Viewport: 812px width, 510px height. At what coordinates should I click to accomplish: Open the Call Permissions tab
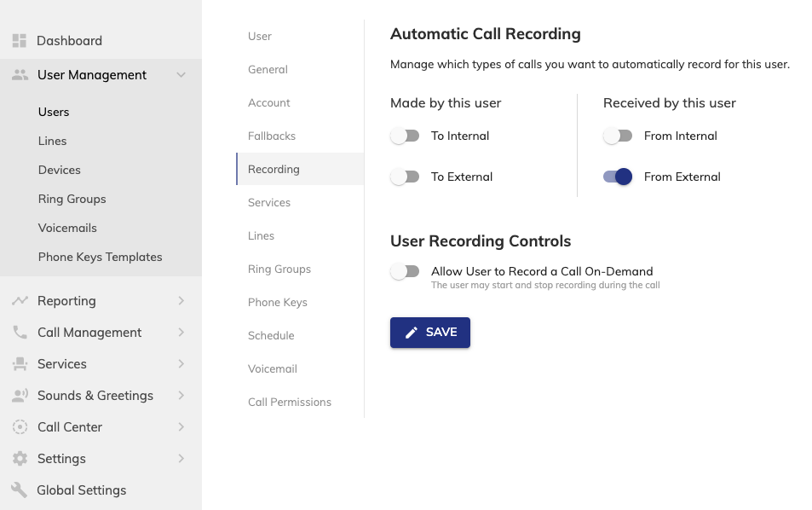point(301,402)
